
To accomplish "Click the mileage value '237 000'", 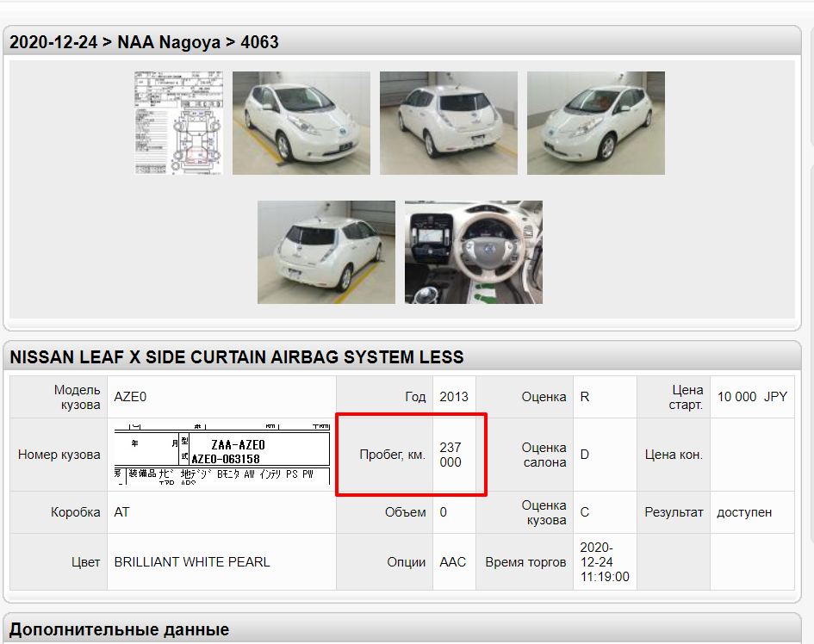I will 450,455.
